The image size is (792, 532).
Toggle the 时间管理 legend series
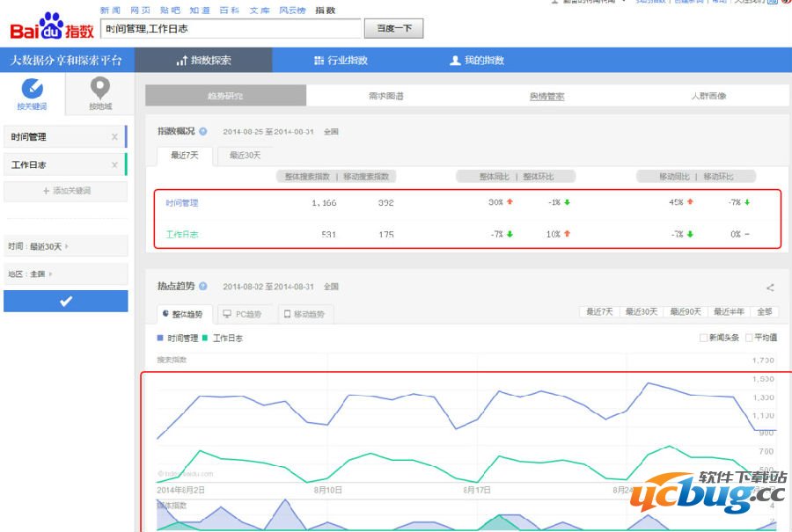point(177,338)
